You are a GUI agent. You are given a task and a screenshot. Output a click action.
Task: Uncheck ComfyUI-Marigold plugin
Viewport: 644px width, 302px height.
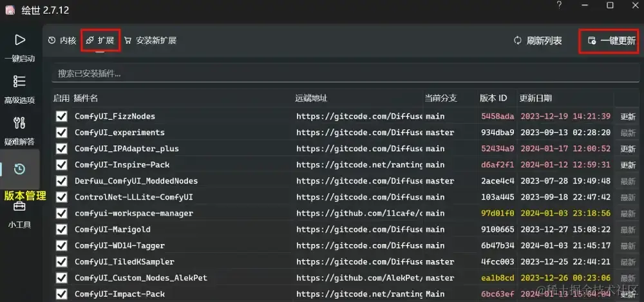point(62,230)
